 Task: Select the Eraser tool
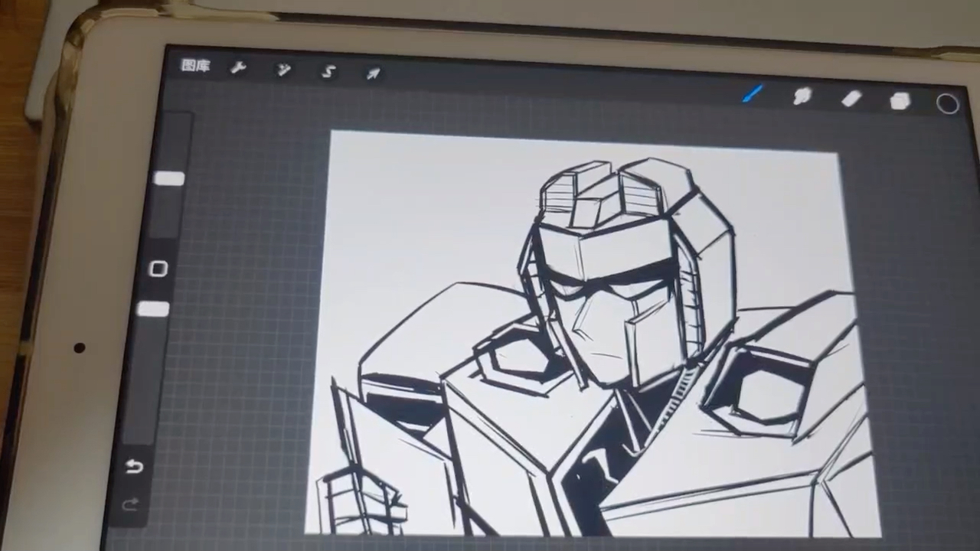pyautogui.click(x=851, y=99)
